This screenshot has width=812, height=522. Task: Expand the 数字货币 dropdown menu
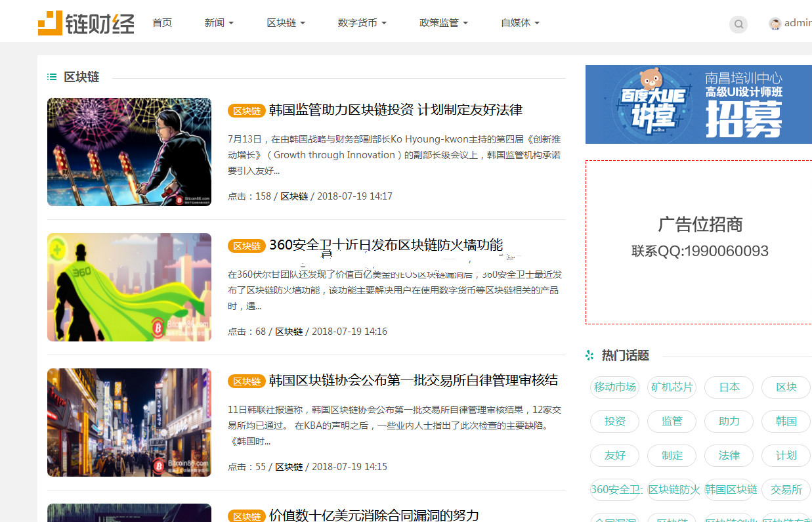coord(362,22)
